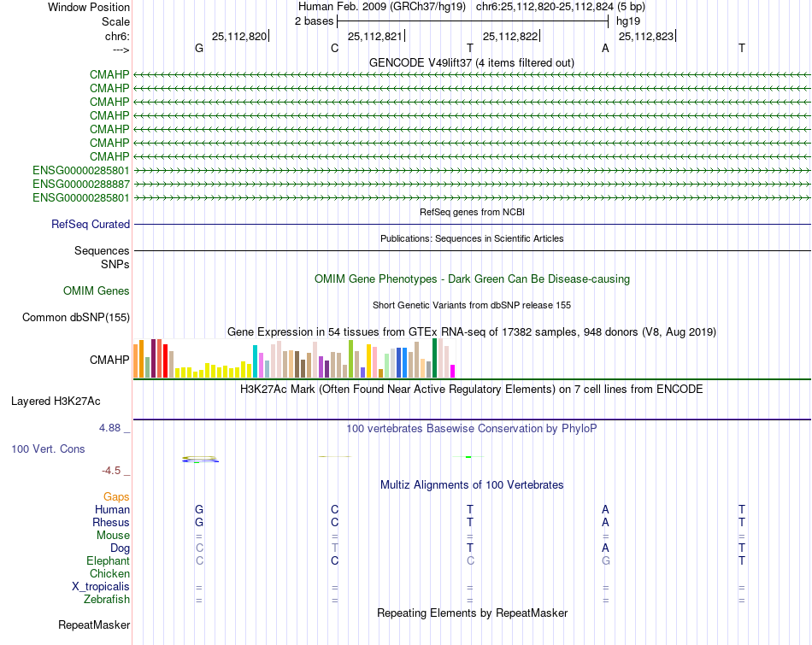Click the G base in Human alignment row
Image resolution: width=812 pixels, height=645 pixels.
[x=199, y=509]
